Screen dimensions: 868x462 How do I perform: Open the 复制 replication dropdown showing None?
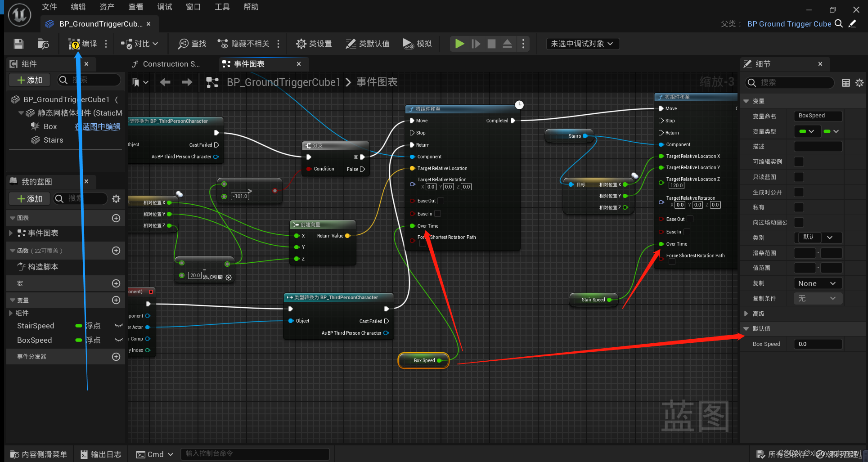click(818, 283)
